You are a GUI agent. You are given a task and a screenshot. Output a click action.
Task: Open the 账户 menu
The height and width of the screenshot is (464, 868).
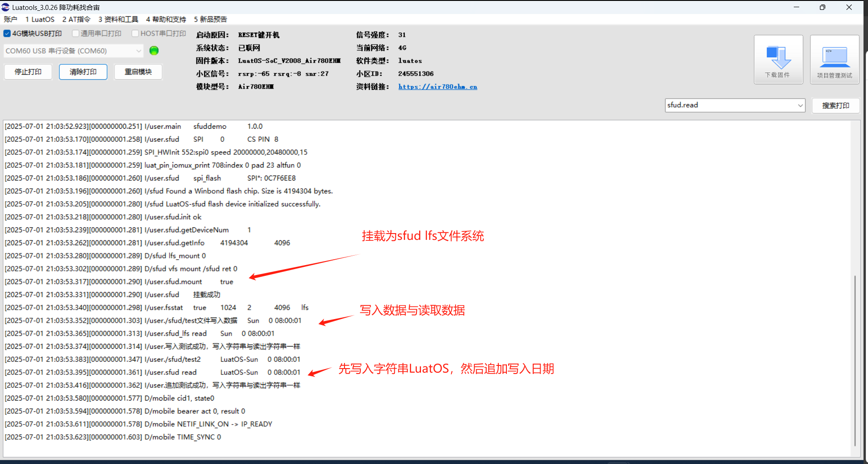(10, 19)
